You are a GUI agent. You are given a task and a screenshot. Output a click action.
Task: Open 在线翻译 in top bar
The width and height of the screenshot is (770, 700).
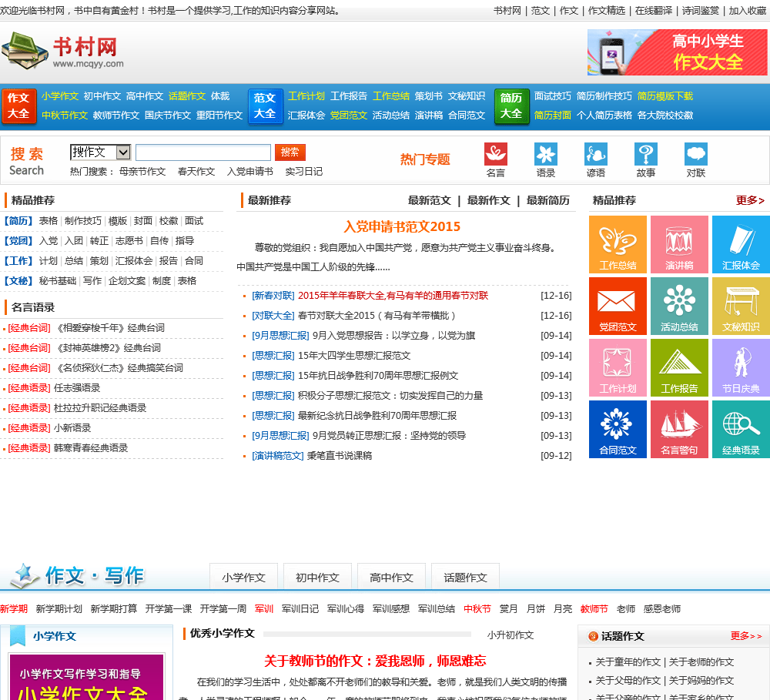click(x=654, y=10)
